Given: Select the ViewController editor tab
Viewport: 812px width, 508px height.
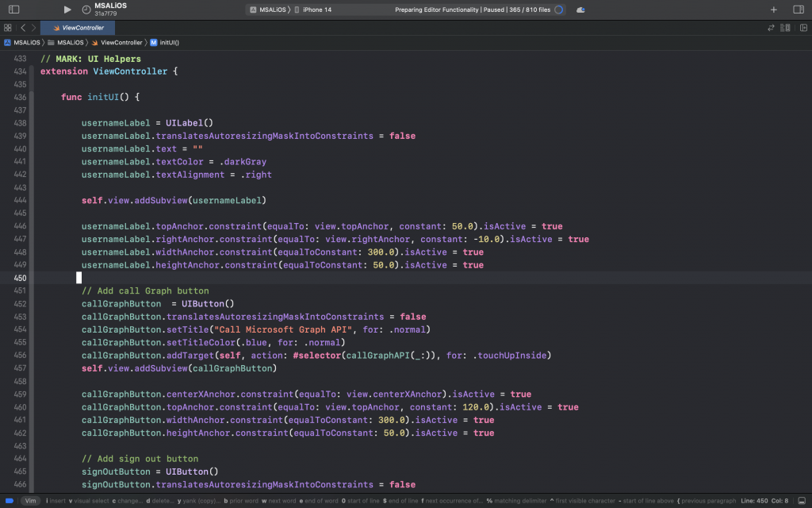Looking at the screenshot, I should coord(78,28).
